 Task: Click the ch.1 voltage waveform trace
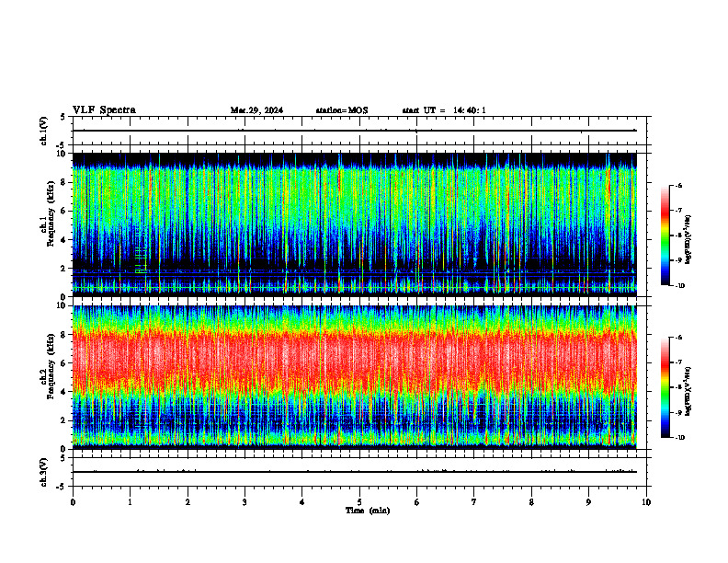click(x=354, y=131)
